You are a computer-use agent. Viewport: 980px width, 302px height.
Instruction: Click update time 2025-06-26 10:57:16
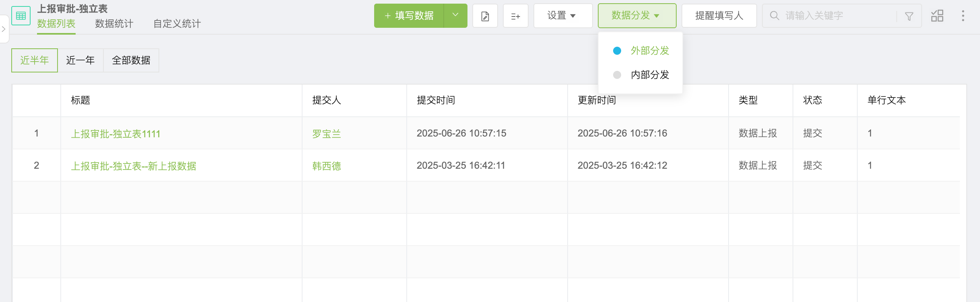click(622, 133)
